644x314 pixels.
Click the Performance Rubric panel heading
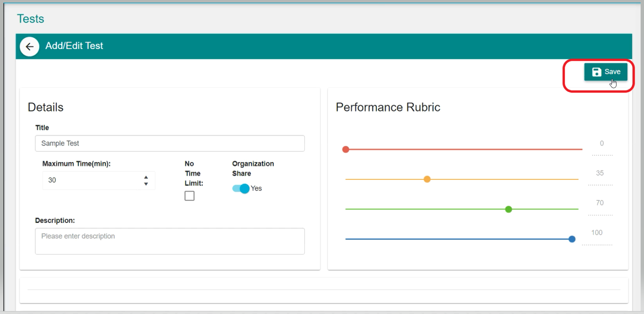[388, 107]
